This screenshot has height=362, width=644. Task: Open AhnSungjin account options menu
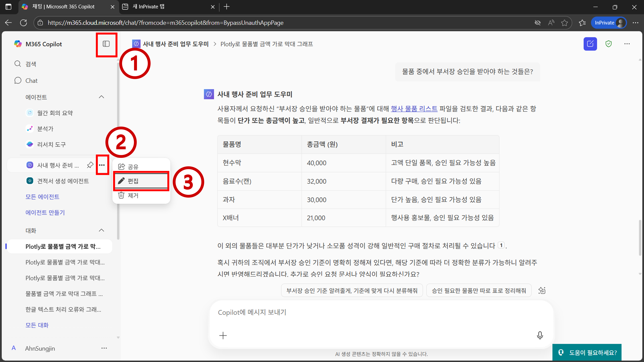pos(104,348)
